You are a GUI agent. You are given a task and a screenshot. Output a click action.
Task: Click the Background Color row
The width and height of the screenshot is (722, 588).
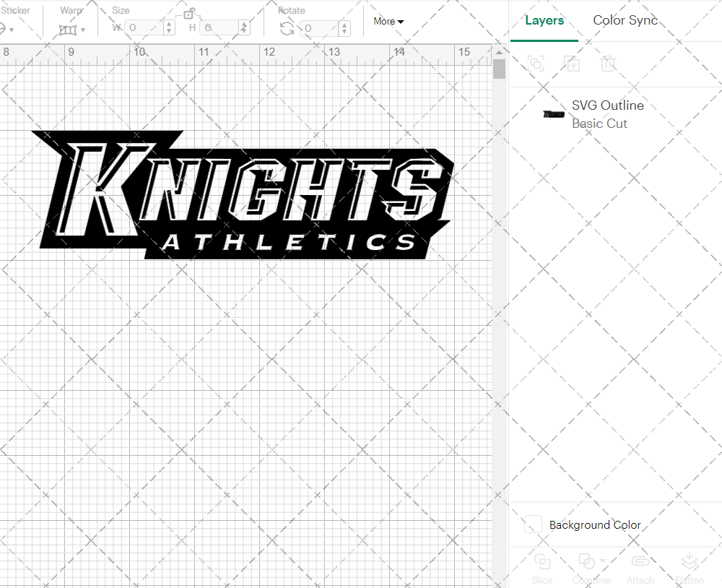[594, 525]
